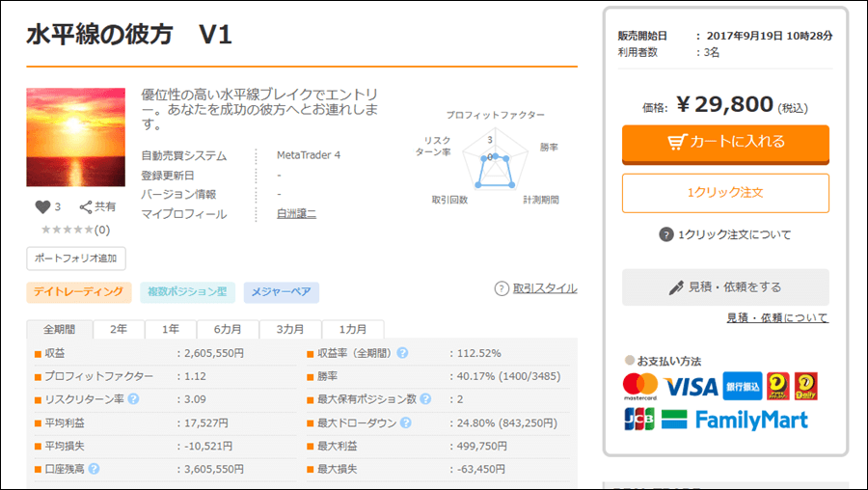The width and height of the screenshot is (868, 490).
Task: Click the デイトレーディング tag
Action: point(78,291)
